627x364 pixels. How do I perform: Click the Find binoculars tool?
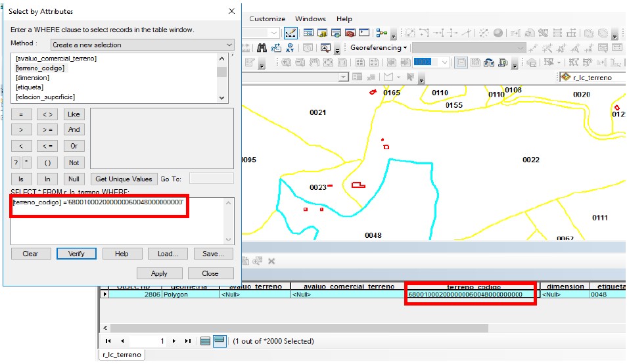pos(262,48)
